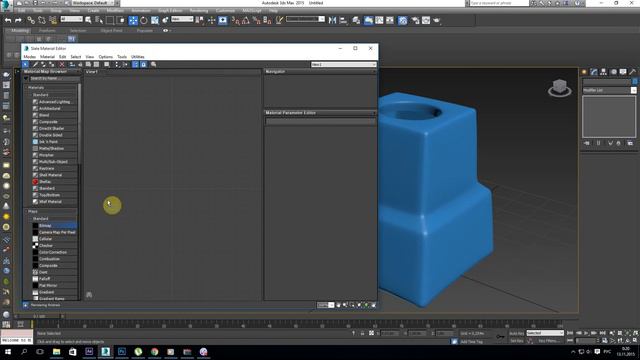Viewport: 640px width, 360px height.
Task: Click Zoom Extents icon in Slate navigation
Action: pyautogui.click(x=359, y=305)
